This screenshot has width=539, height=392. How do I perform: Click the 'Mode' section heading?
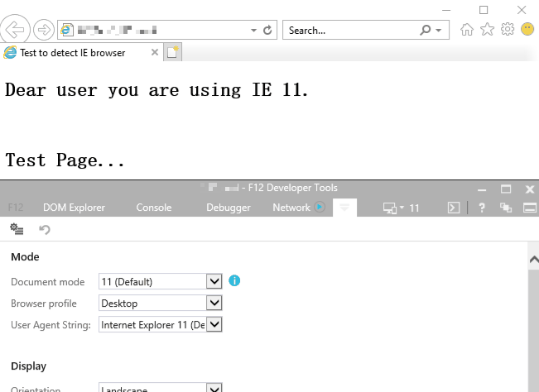coord(25,256)
